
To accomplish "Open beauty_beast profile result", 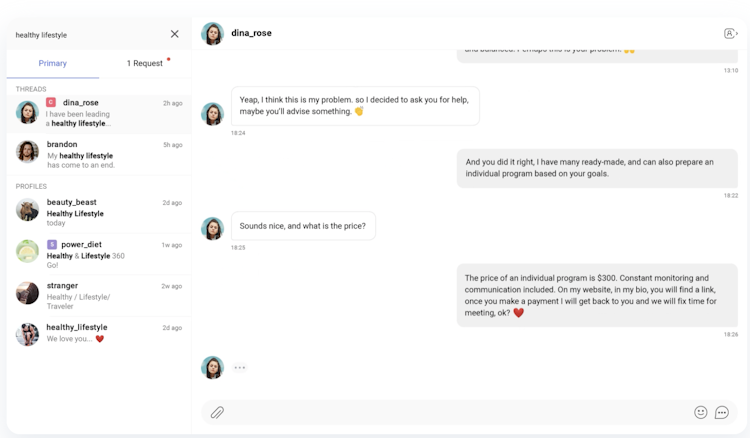I will point(98,212).
